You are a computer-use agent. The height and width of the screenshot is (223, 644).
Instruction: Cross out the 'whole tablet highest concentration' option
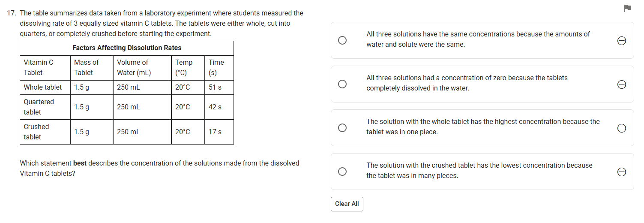tap(622, 128)
